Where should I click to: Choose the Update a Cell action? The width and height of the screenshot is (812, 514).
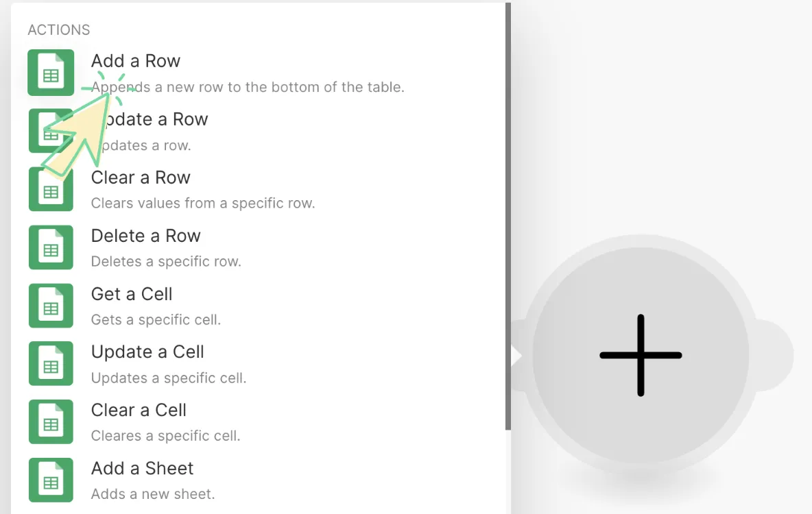pos(147,352)
